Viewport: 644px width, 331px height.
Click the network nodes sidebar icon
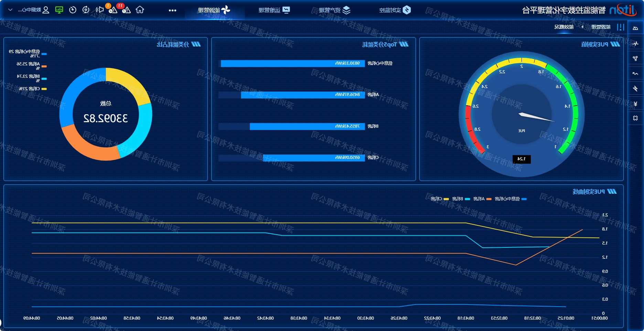pos(635,58)
